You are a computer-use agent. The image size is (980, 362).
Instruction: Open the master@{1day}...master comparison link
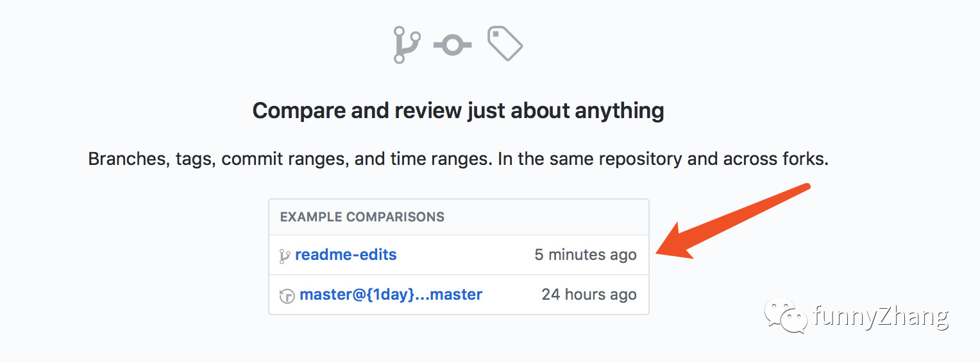[391, 295]
